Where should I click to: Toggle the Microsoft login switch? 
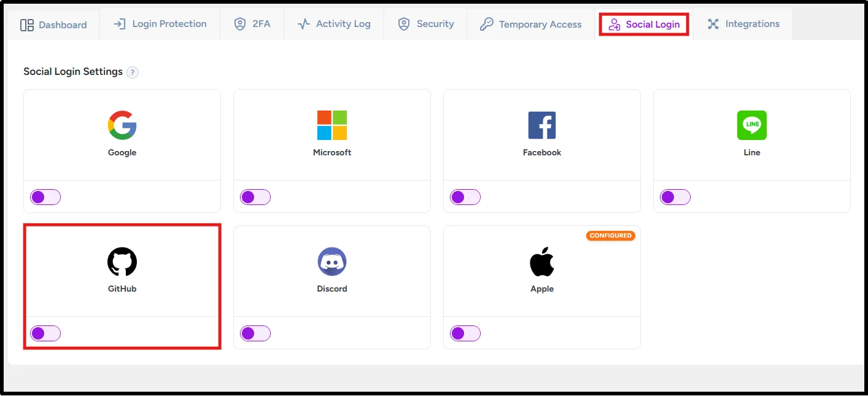click(255, 197)
